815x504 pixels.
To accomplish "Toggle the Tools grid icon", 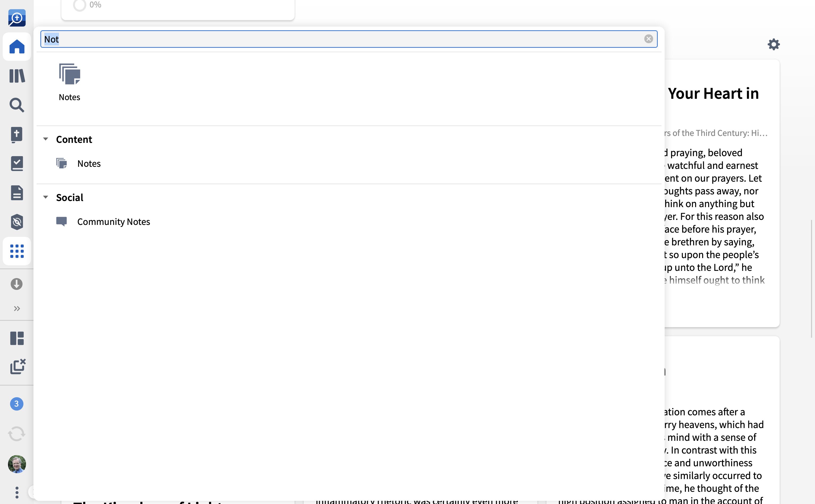I will (17, 251).
